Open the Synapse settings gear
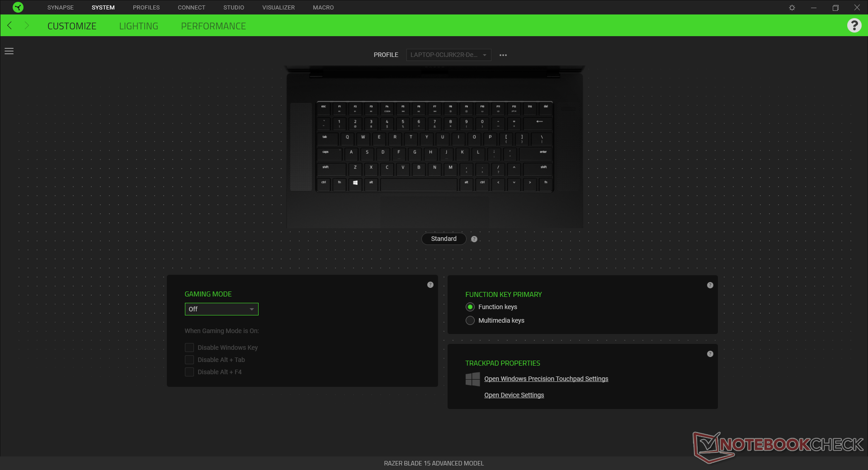 pos(792,8)
